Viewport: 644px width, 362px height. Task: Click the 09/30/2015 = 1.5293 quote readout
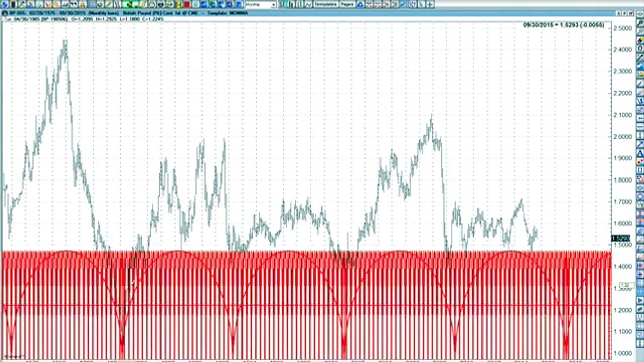click(x=564, y=24)
